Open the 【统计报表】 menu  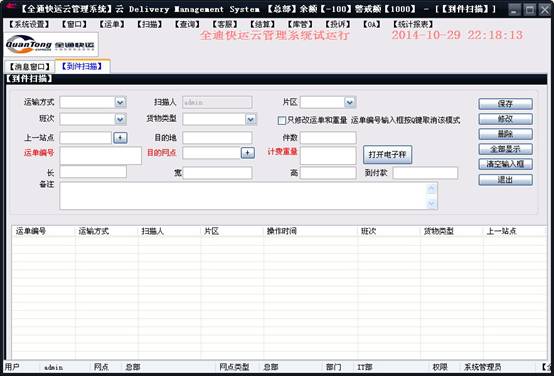(413, 24)
